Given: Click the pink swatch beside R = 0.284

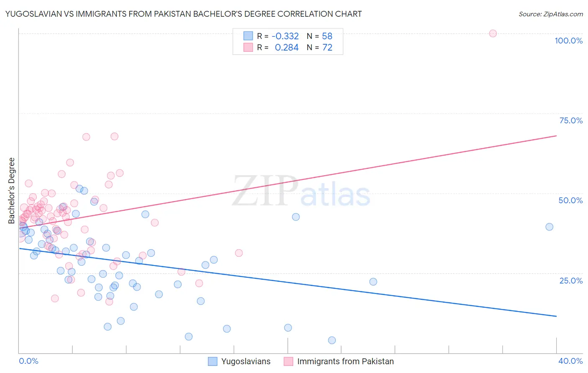Looking at the screenshot, I should [248, 47].
